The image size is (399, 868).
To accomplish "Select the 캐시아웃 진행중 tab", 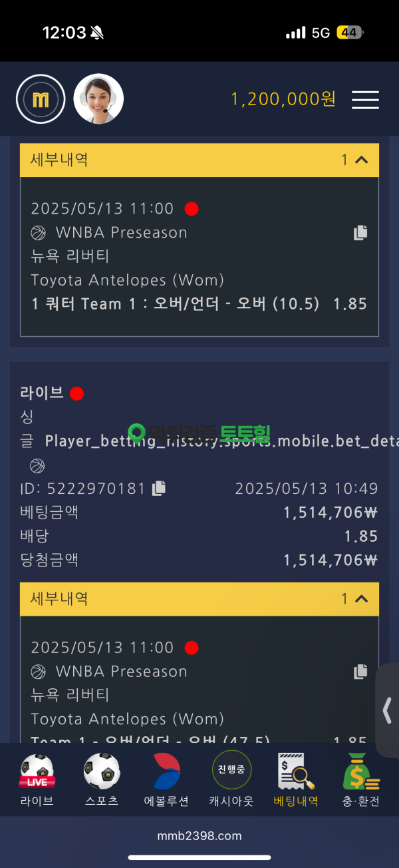I will (231, 779).
